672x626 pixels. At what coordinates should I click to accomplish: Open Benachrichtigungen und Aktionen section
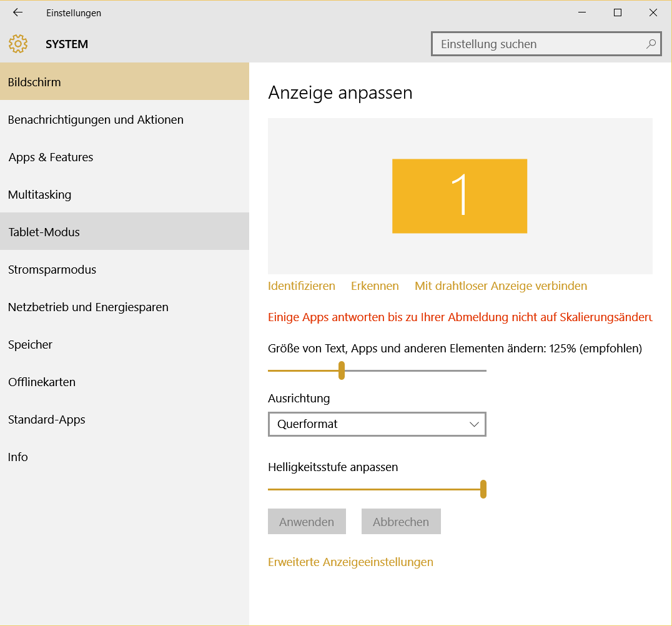(96, 119)
